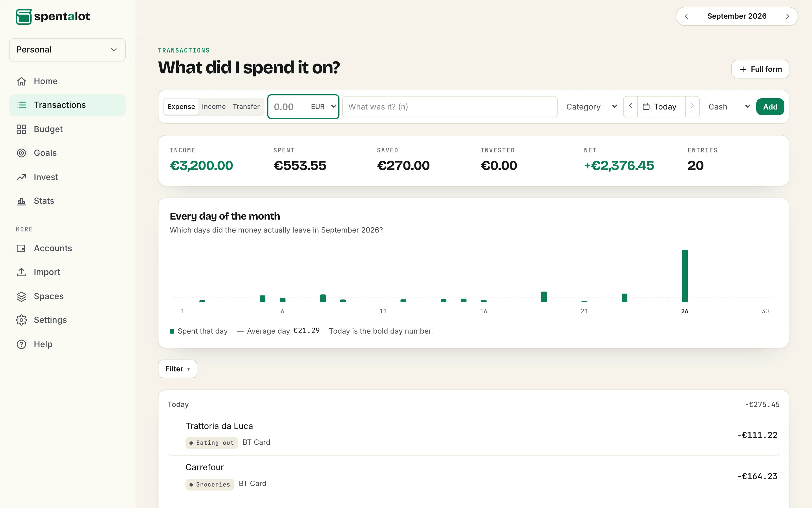Click the Invest trending arrow icon

21,177
